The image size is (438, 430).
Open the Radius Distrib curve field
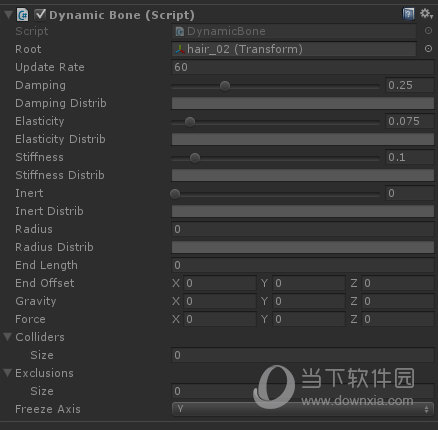coord(303,247)
